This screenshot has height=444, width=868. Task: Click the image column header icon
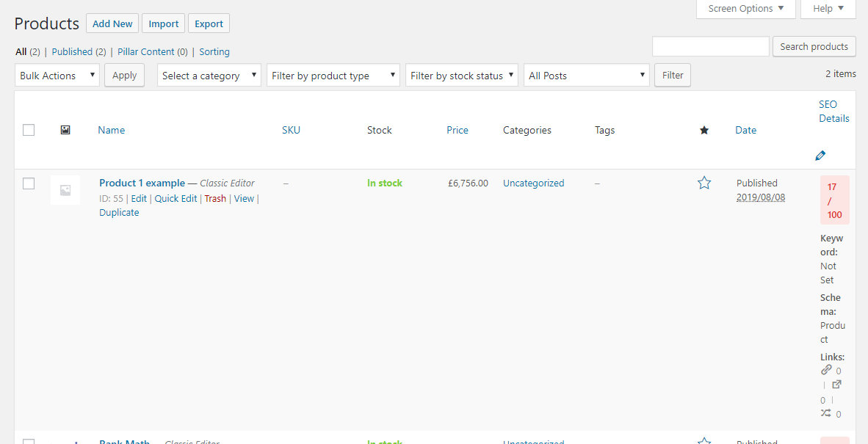65,130
